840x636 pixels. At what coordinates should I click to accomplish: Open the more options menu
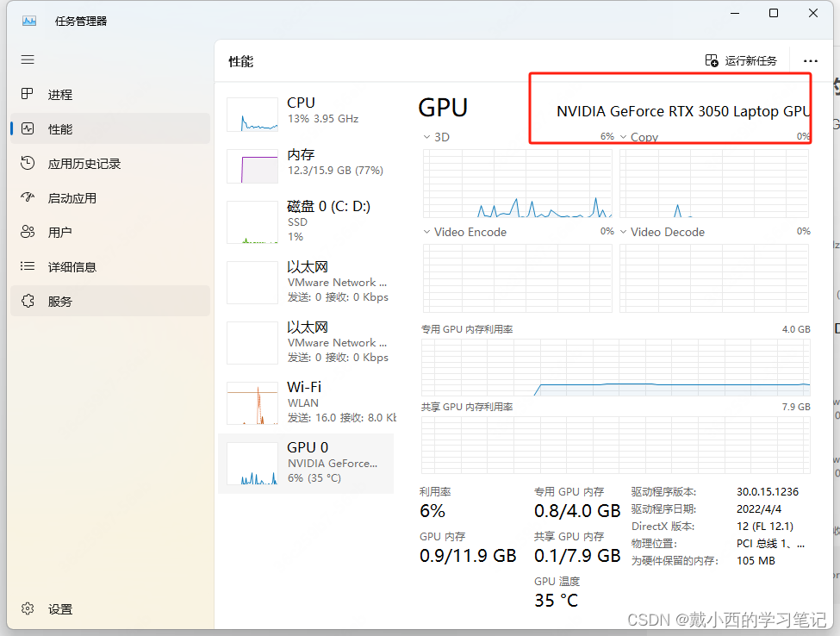[811, 60]
